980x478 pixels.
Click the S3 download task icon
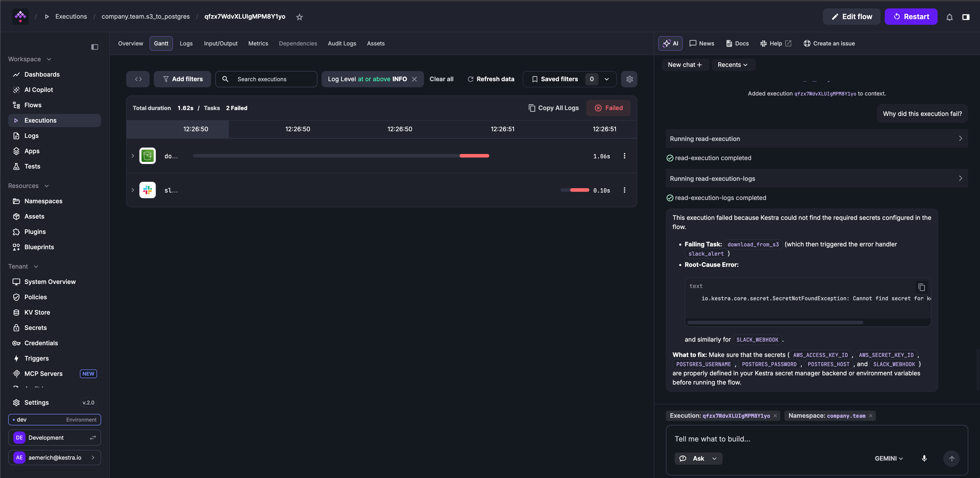point(148,156)
